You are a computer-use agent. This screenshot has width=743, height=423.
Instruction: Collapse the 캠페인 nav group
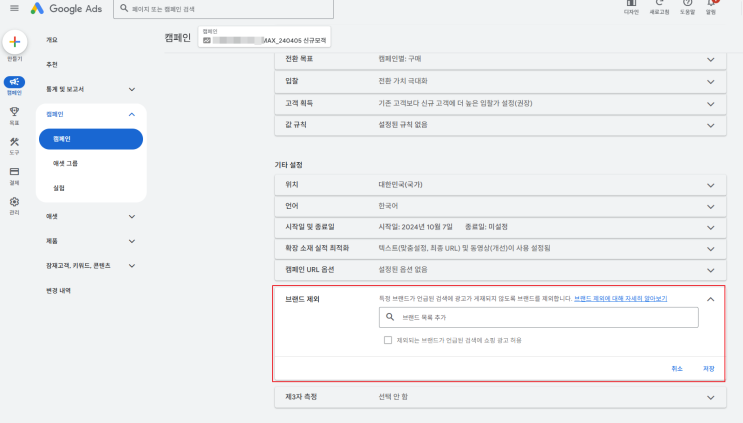point(132,114)
